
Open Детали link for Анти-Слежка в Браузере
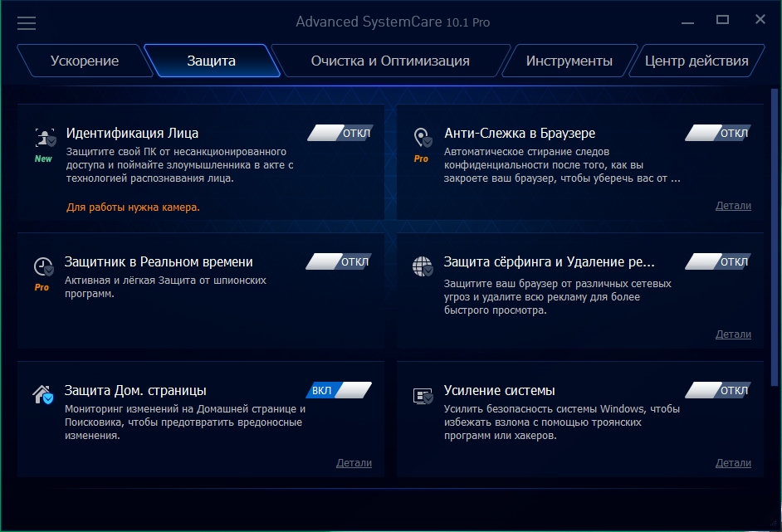(x=733, y=206)
